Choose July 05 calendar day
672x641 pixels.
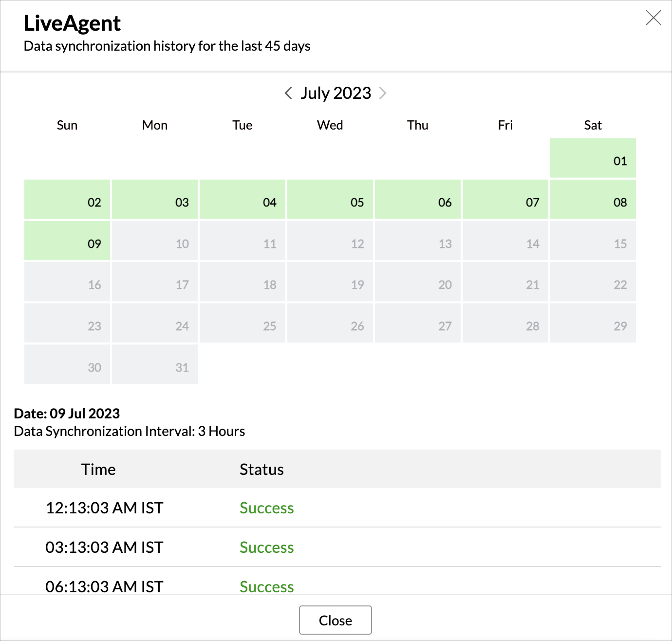pyautogui.click(x=330, y=200)
